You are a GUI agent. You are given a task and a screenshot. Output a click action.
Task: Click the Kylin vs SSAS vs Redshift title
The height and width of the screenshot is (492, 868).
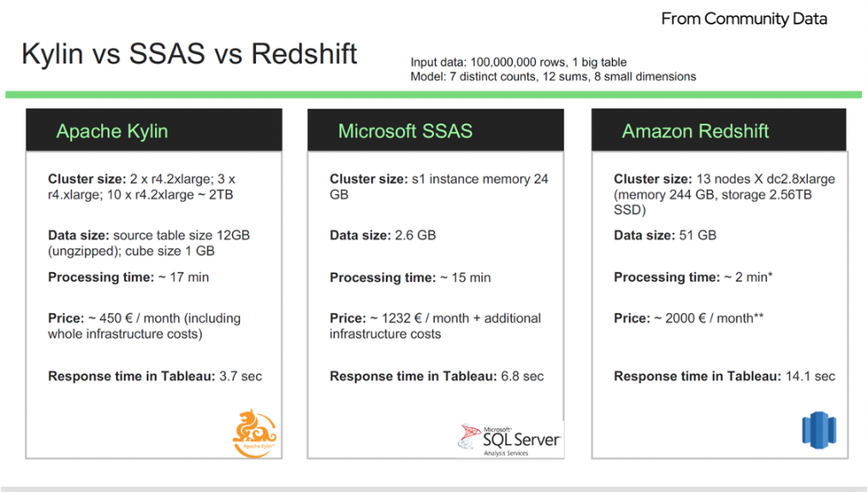[x=189, y=53]
